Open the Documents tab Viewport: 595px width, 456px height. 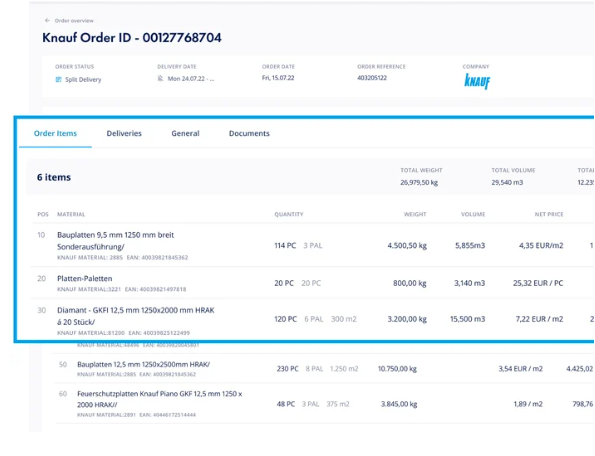point(249,134)
